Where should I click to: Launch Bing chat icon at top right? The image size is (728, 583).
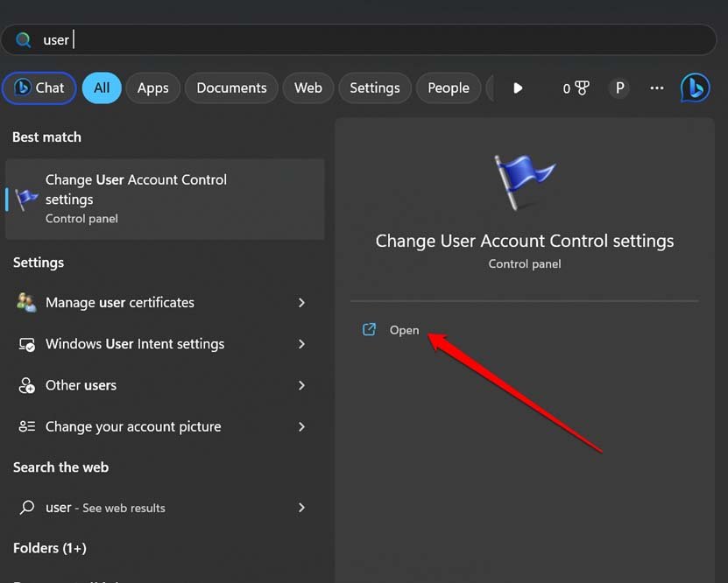click(695, 88)
